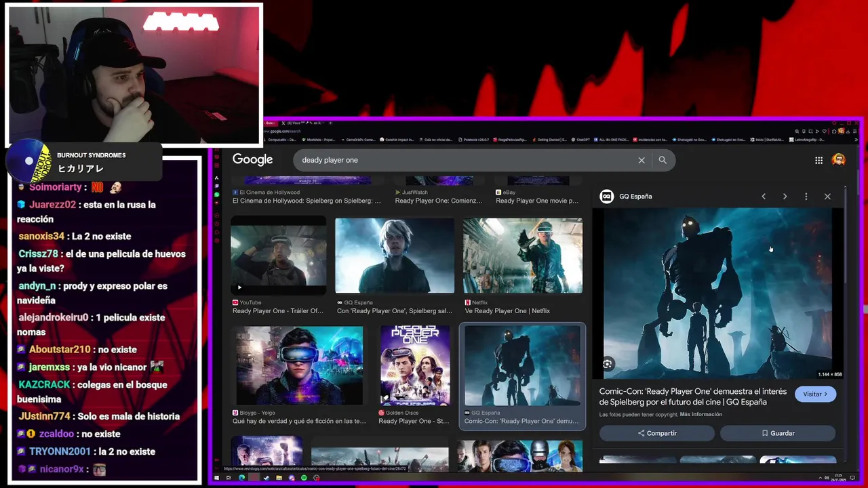This screenshot has width=868, height=488.
Task: Select the highlighted GQ España Iron Giant thumbnail
Action: pyautogui.click(x=522, y=365)
